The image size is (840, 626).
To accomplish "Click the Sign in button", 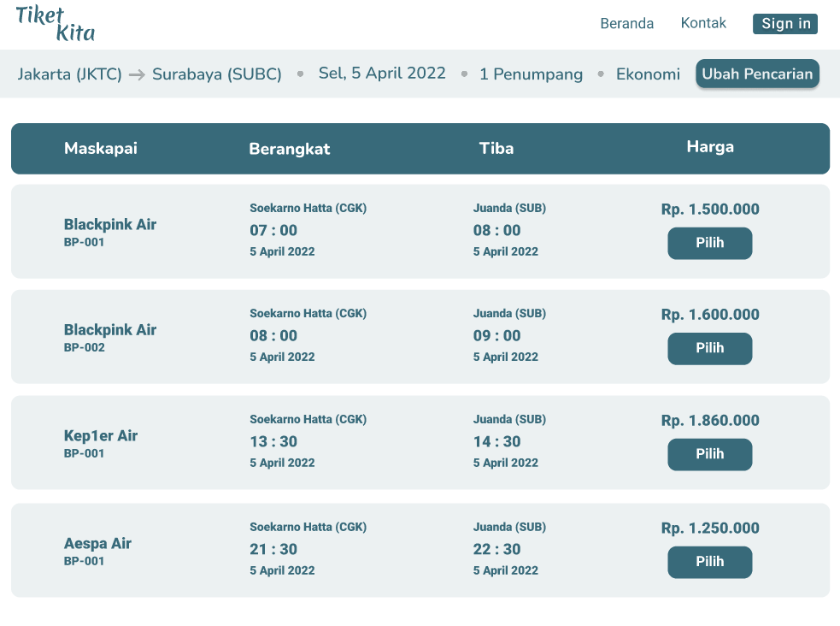I will pos(785,24).
